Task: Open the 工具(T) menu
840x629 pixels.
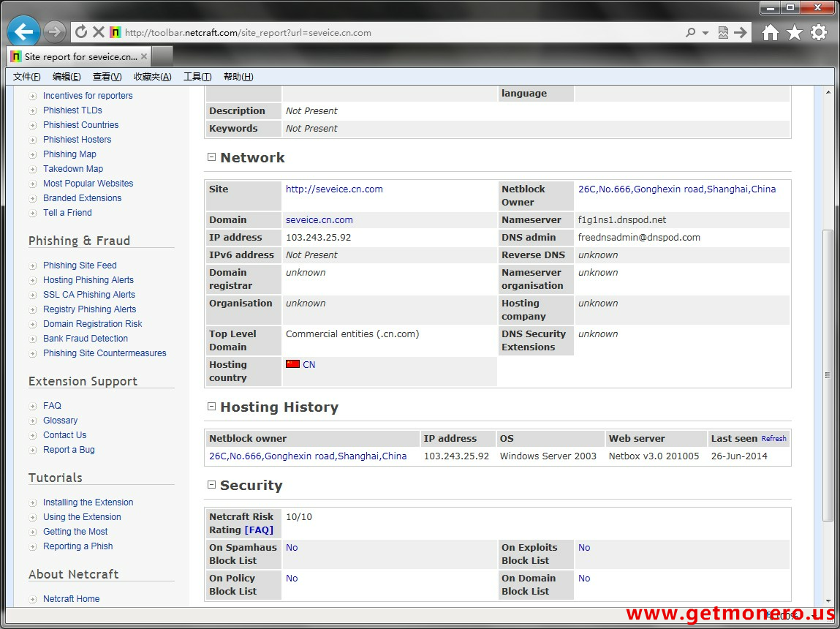Action: click(x=197, y=77)
